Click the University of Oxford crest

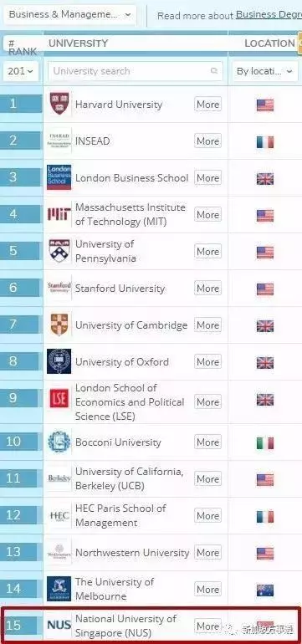pos(59,361)
